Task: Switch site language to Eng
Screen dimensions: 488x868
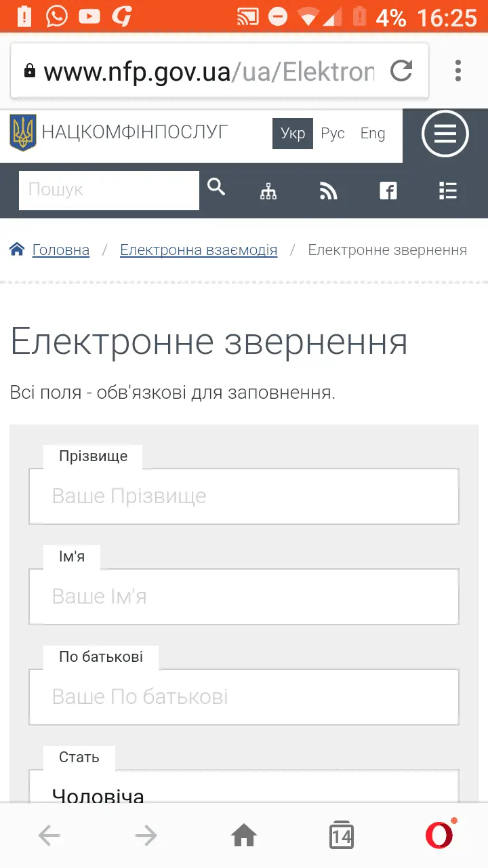Action: point(372,134)
